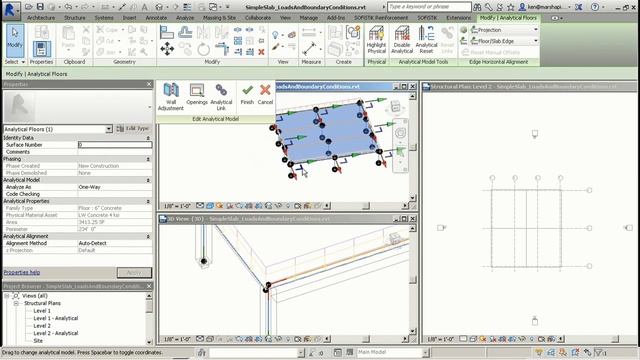This screenshot has height=360, width=640.
Task: Click the Open folder icon in quick access toolbar
Action: (x=29, y=7)
